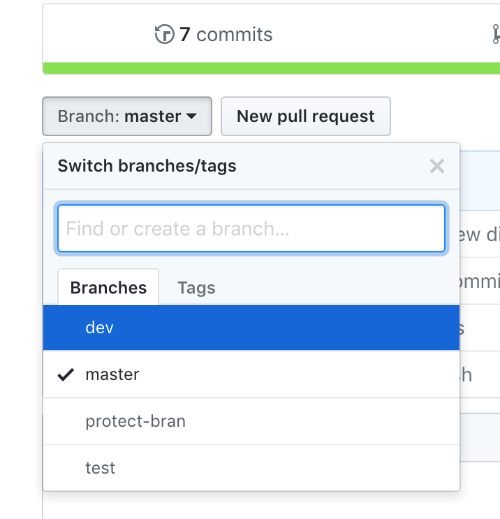Click the commits history clock icon
The height and width of the screenshot is (519, 500).
coord(164,34)
